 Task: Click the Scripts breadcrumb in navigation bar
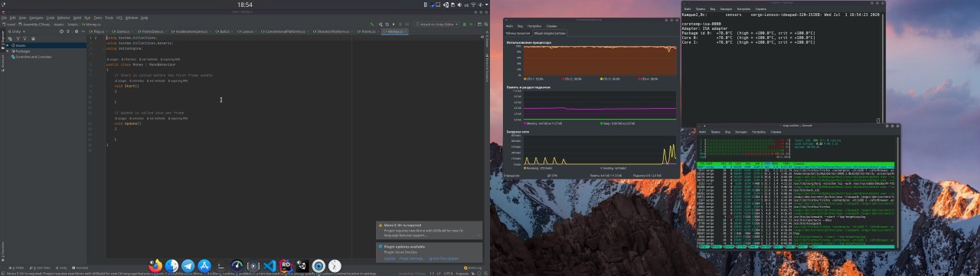[73, 25]
